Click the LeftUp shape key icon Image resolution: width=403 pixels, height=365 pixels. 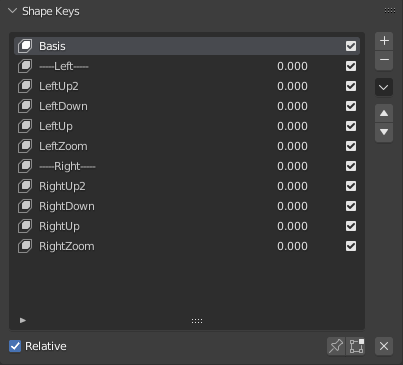pos(25,126)
